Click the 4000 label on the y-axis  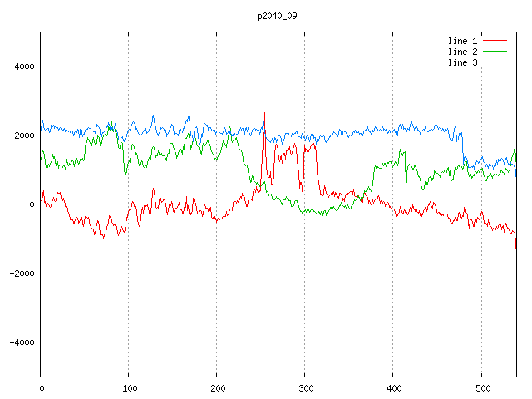(24, 66)
